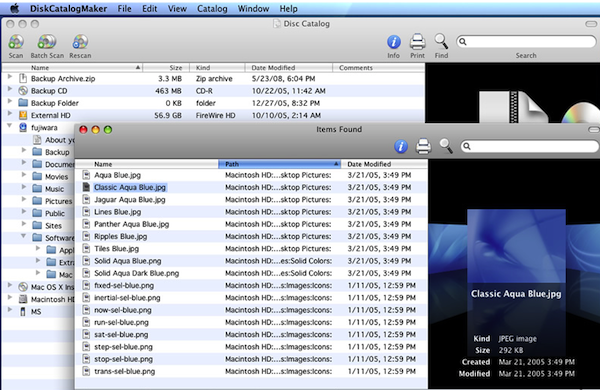Screen dimensions: 600x390
Task: Click the Solid Aqua Blue.png file icon
Action: point(86,261)
